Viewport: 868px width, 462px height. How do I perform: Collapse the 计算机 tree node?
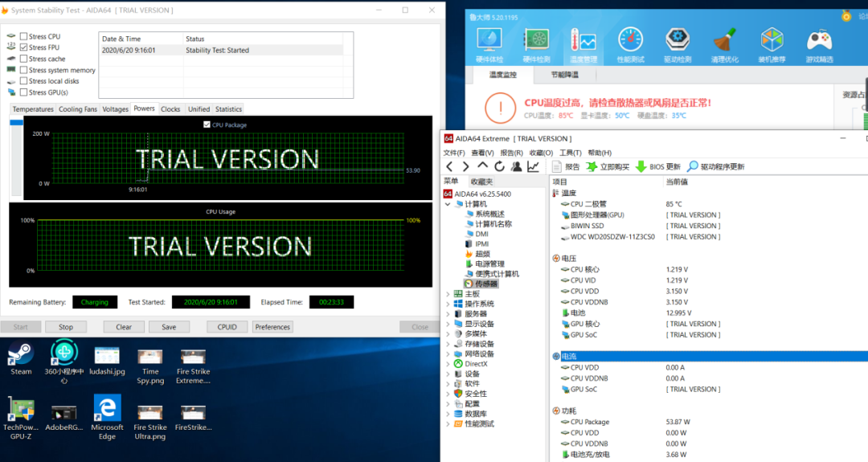[x=448, y=204]
